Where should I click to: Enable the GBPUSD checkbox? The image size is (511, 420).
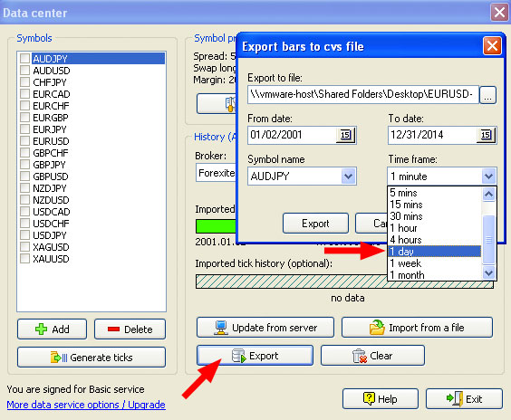pos(24,177)
